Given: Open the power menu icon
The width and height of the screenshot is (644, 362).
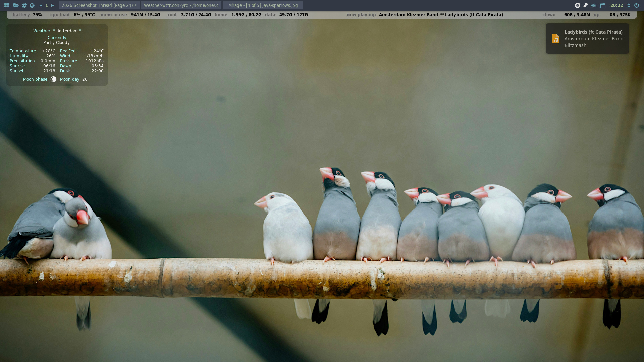Looking at the screenshot, I should [636, 5].
